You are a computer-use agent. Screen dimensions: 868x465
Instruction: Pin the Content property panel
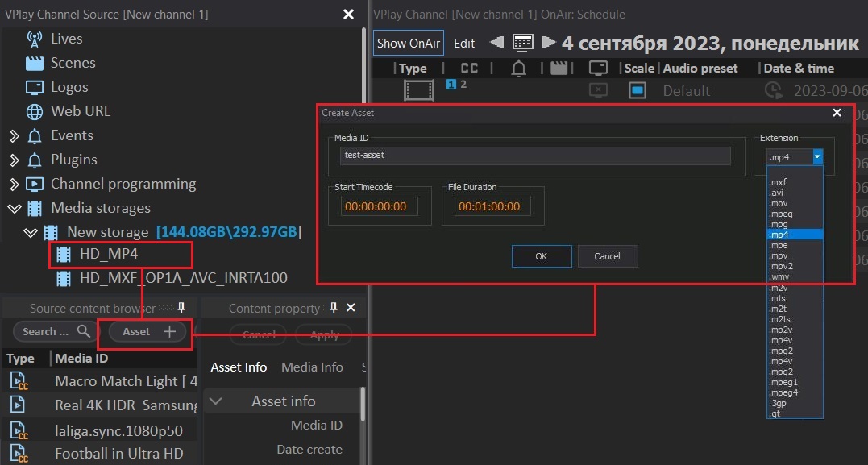pyautogui.click(x=333, y=308)
